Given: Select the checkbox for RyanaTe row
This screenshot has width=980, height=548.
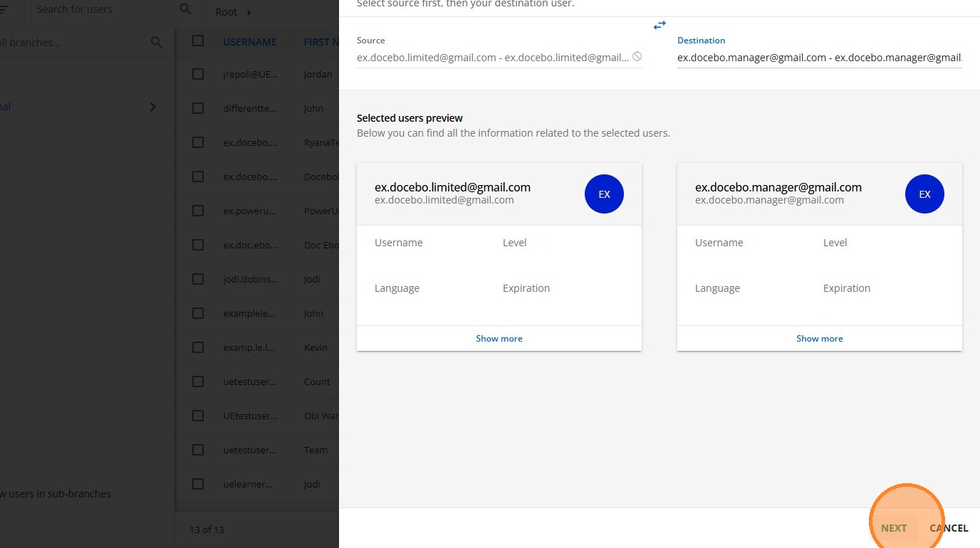Looking at the screenshot, I should (x=198, y=142).
